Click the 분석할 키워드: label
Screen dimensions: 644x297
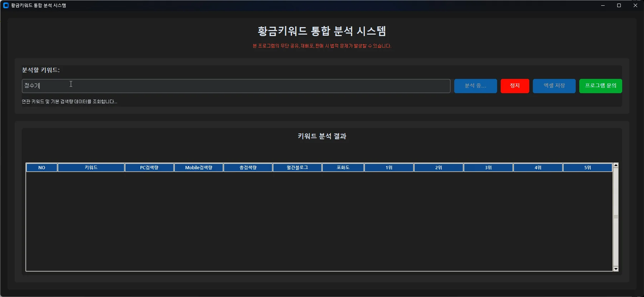tap(41, 70)
